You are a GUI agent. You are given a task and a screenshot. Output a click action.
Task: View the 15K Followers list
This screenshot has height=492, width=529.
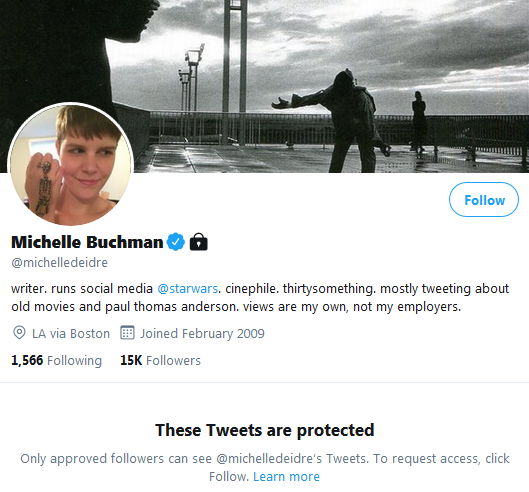click(x=160, y=360)
